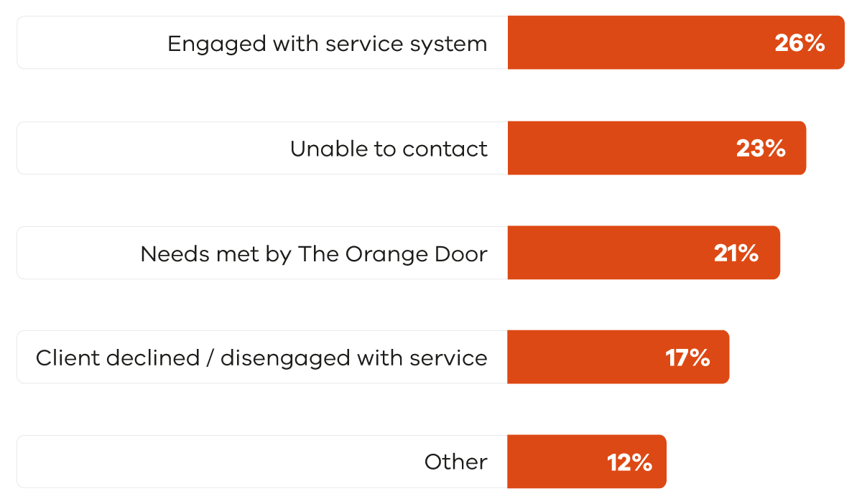862x504 pixels.
Task: Select "Client declined / disengaged with service" label
Action: [261, 358]
